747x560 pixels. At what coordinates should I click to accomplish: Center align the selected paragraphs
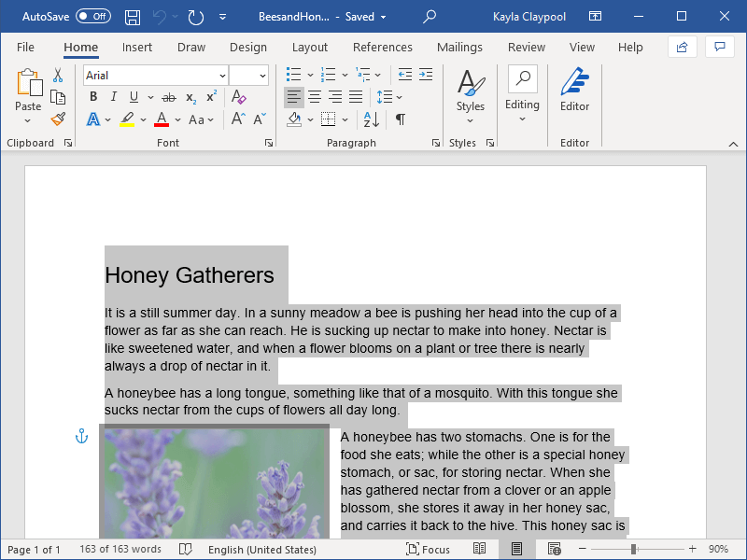point(315,97)
